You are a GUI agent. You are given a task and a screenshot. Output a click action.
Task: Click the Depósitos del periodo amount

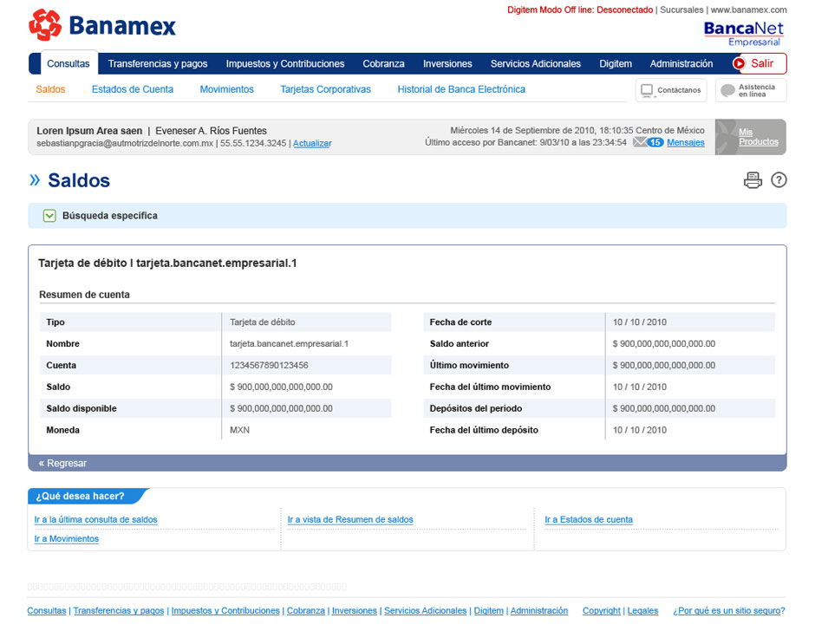(664, 408)
